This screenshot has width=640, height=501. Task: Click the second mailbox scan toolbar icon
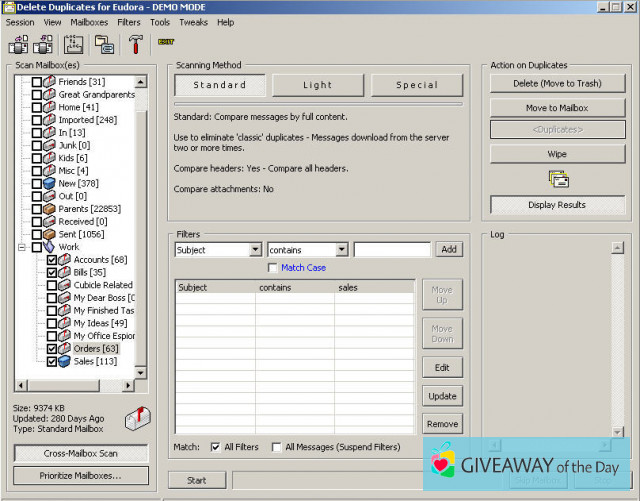pos(43,44)
